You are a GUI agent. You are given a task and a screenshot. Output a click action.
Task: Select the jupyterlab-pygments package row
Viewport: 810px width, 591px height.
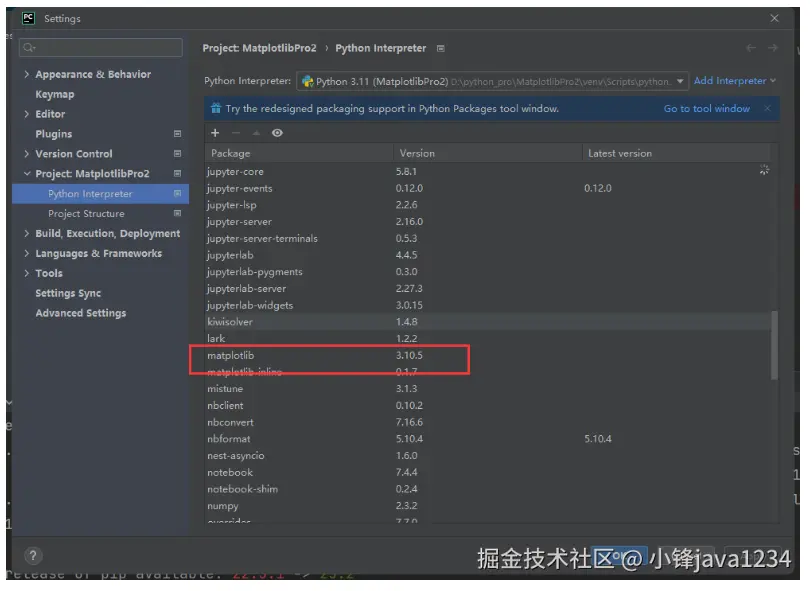487,272
